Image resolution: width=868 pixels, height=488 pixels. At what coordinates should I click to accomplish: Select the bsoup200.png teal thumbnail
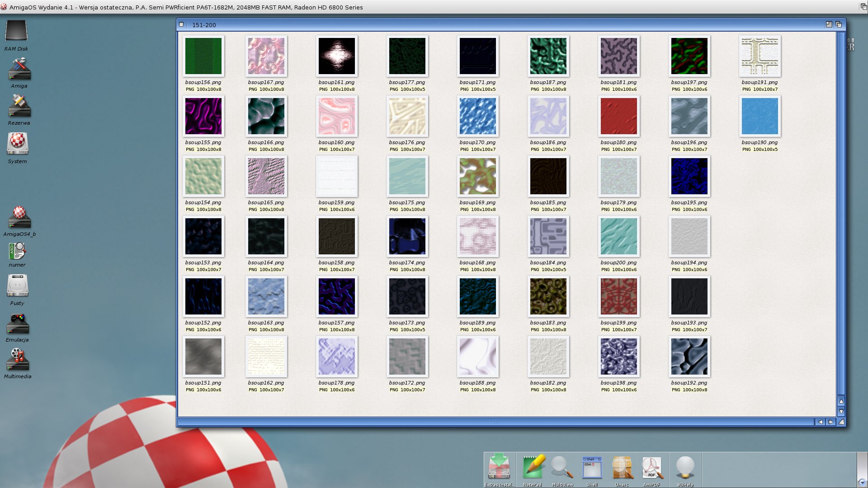[619, 236]
